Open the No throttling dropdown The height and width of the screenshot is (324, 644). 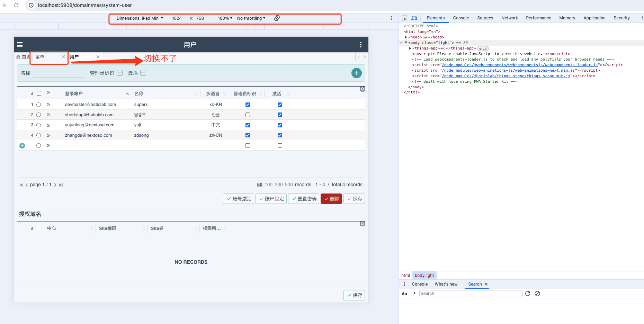251,18
